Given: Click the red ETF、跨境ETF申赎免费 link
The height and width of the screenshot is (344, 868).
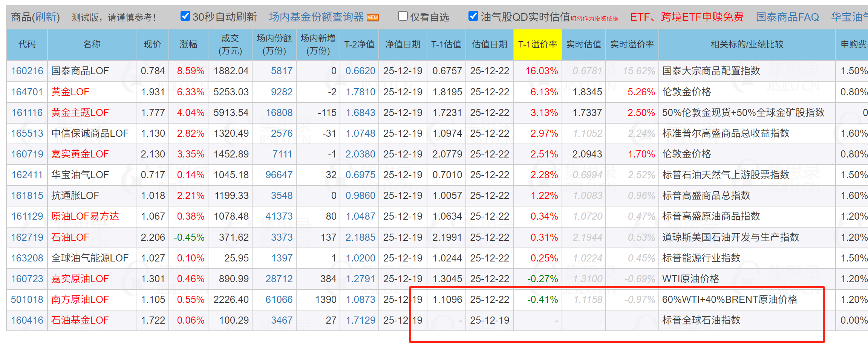Looking at the screenshot, I should 687,17.
